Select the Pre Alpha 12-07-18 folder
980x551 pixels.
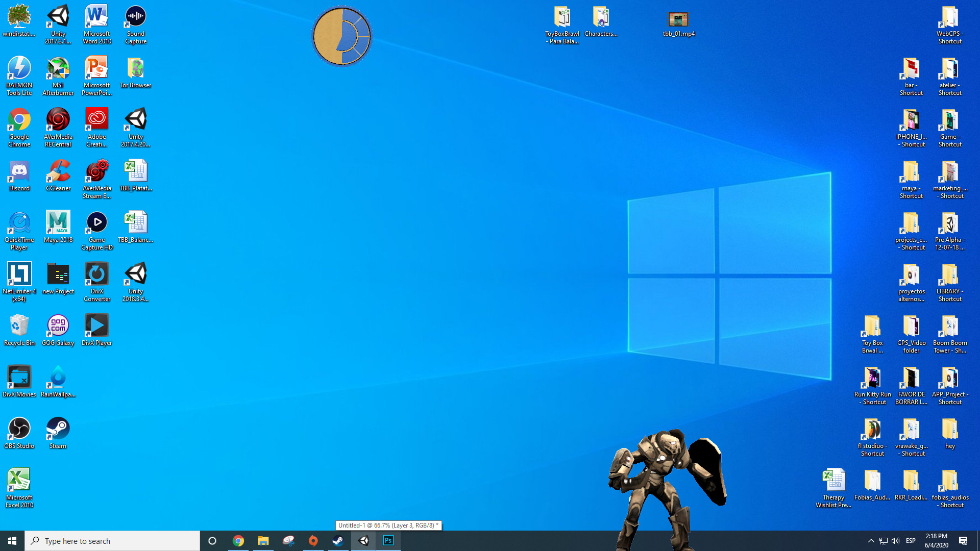(950, 230)
